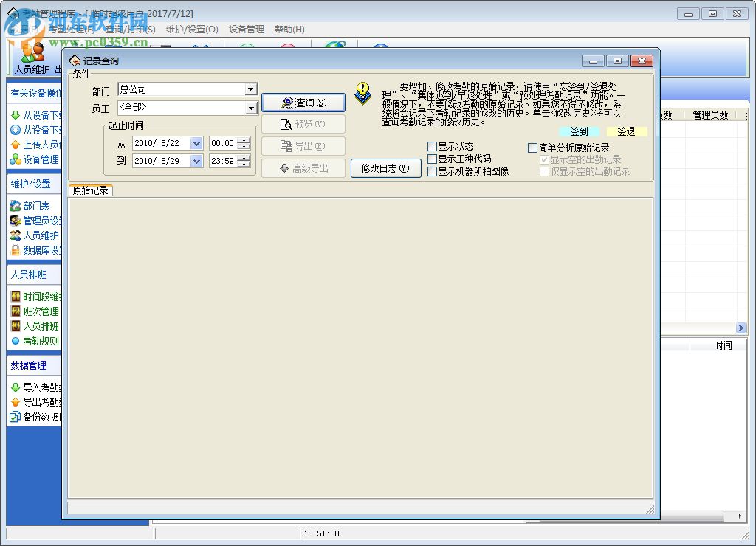Click the yellow exclamation tip icon

pos(362,93)
